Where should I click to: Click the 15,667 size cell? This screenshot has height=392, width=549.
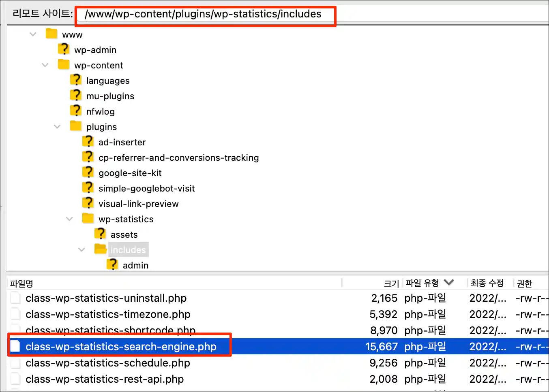pyautogui.click(x=382, y=347)
